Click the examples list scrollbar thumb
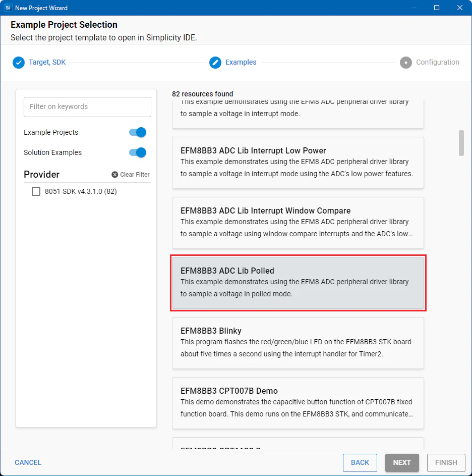Image resolution: width=472 pixels, height=476 pixels. point(461,143)
